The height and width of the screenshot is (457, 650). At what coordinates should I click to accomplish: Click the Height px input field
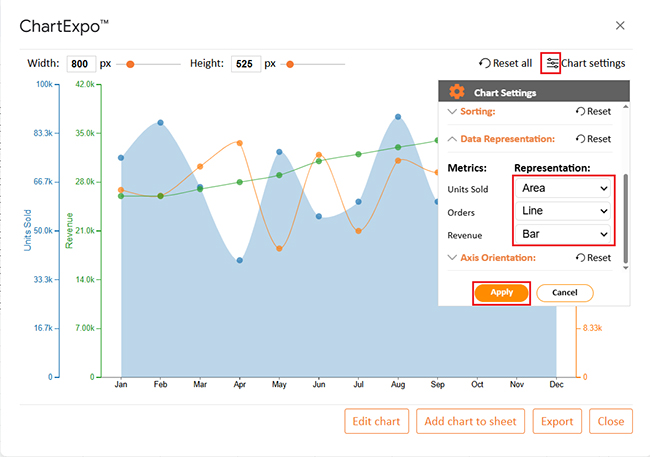[x=244, y=64]
